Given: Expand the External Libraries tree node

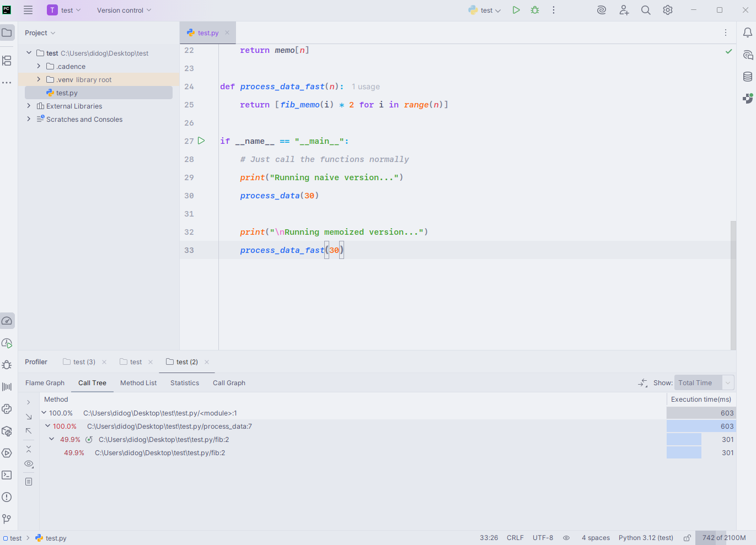Looking at the screenshot, I should pos(29,106).
